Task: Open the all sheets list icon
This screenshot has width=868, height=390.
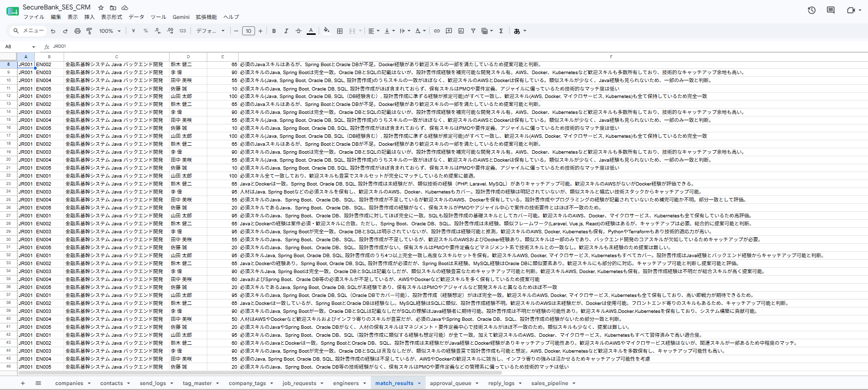Action: click(x=38, y=383)
